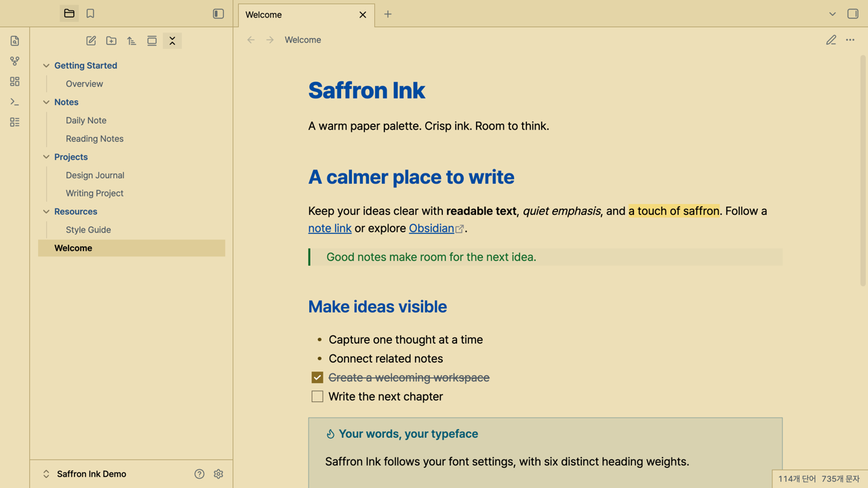
Task: Click the bottom list-style ribbon icon
Action: [x=15, y=122]
